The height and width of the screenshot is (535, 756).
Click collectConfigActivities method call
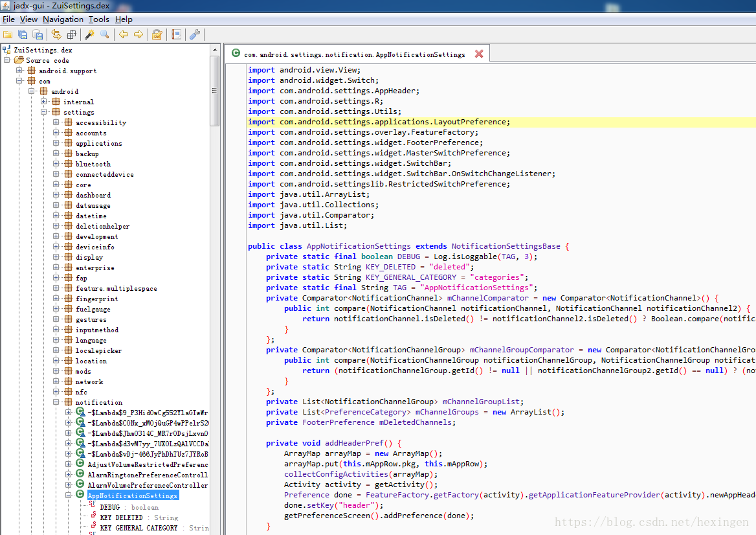pyautogui.click(x=336, y=474)
